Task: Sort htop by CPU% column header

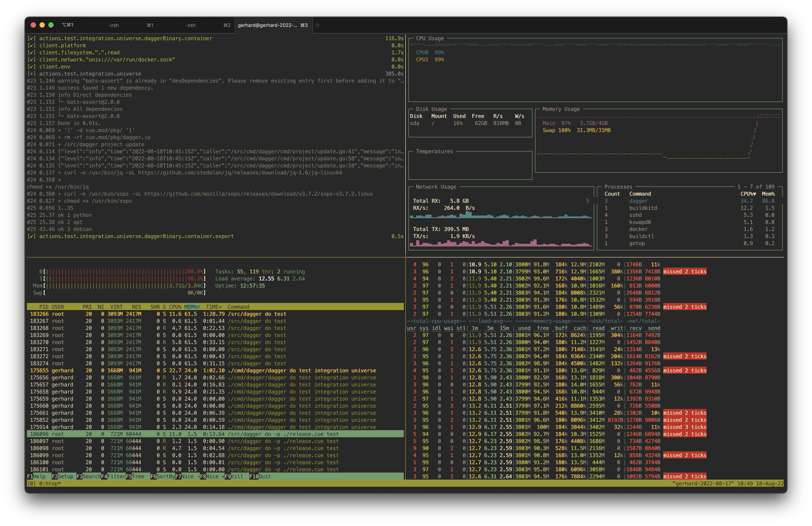Action: 175,307
